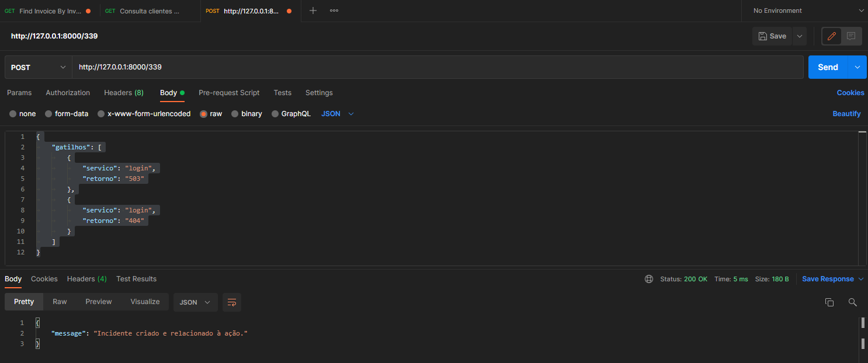868x363 pixels.
Task: Open the Params tab
Action: point(19,93)
